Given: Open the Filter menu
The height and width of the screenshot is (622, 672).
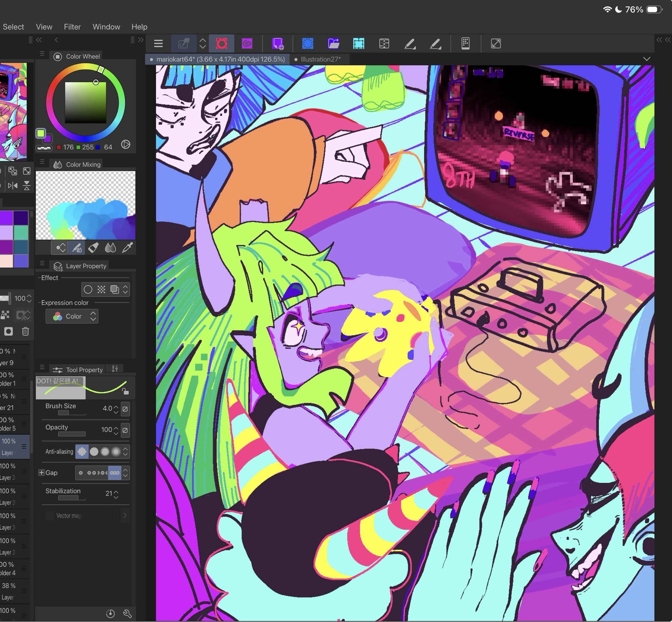Looking at the screenshot, I should point(72,27).
